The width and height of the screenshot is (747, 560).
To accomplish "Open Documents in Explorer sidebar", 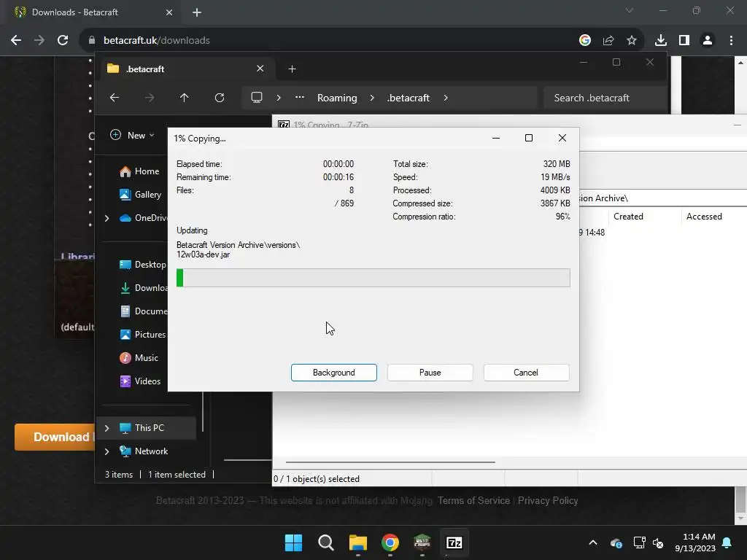I will click(x=143, y=311).
